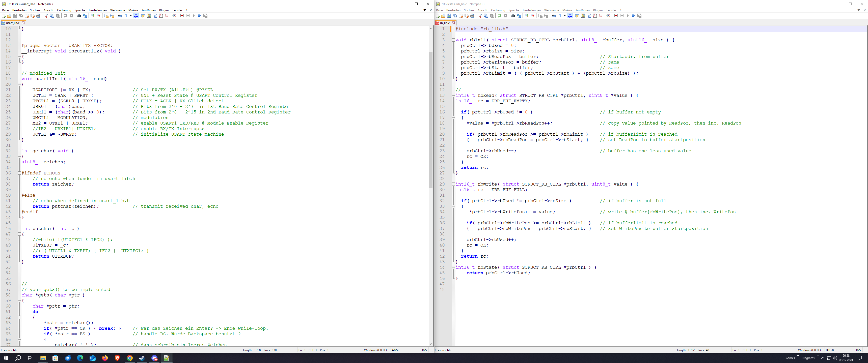Toggle file monitoring eye in usart_lib.c window
The height and width of the screenshot is (363, 868).
point(174,16)
